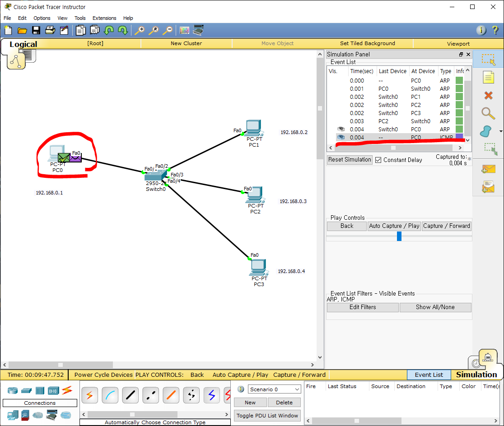
Task: Click Power Cycle Devices
Action: (103, 375)
